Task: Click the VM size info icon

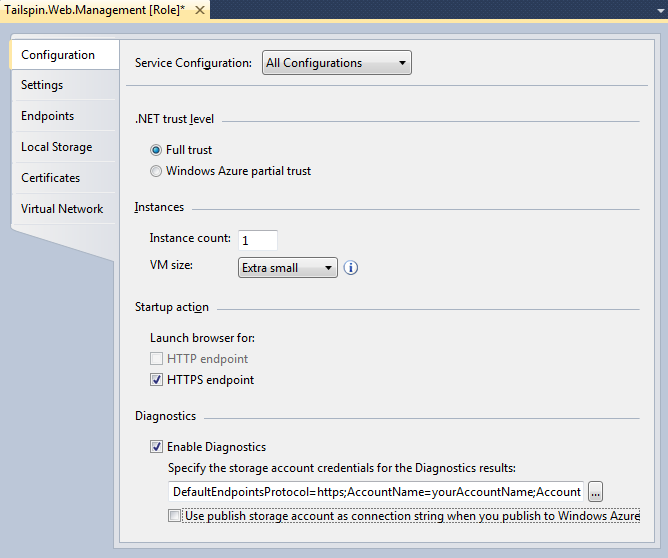Action: click(351, 267)
